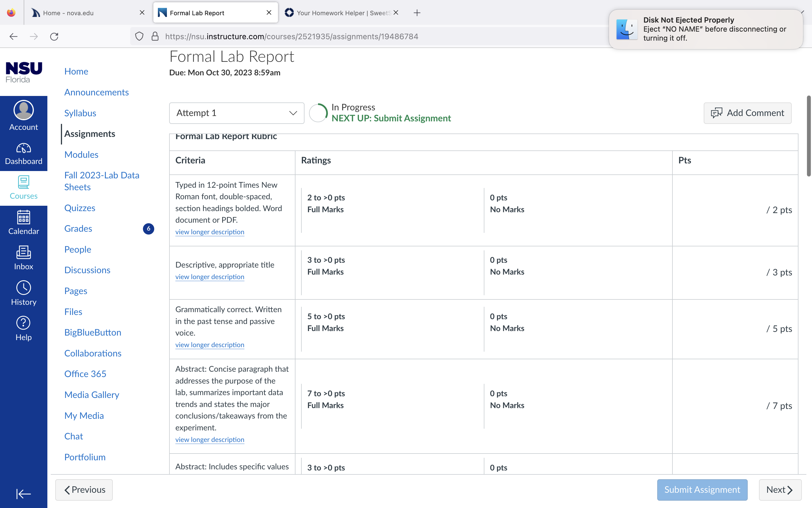Open Pages in the course menu

pos(76,291)
